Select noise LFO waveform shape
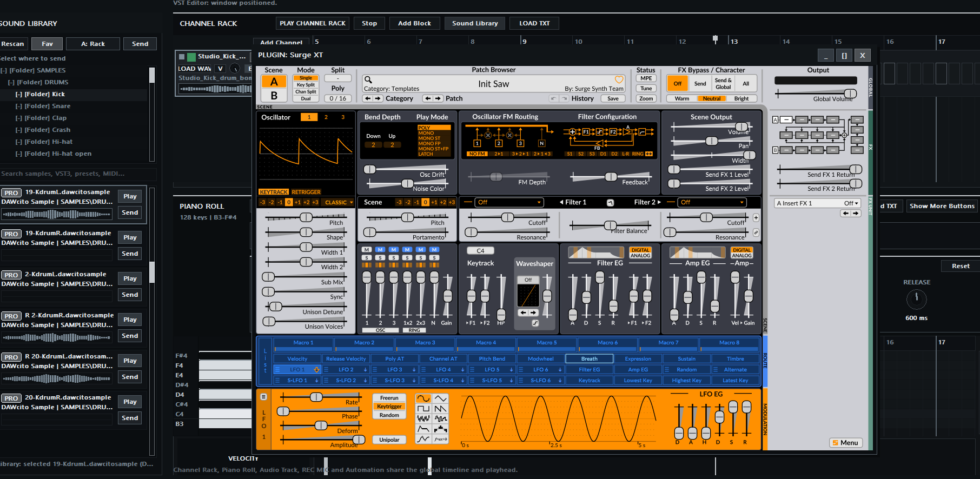Image resolution: width=980 pixels, height=479 pixels. pos(423,419)
